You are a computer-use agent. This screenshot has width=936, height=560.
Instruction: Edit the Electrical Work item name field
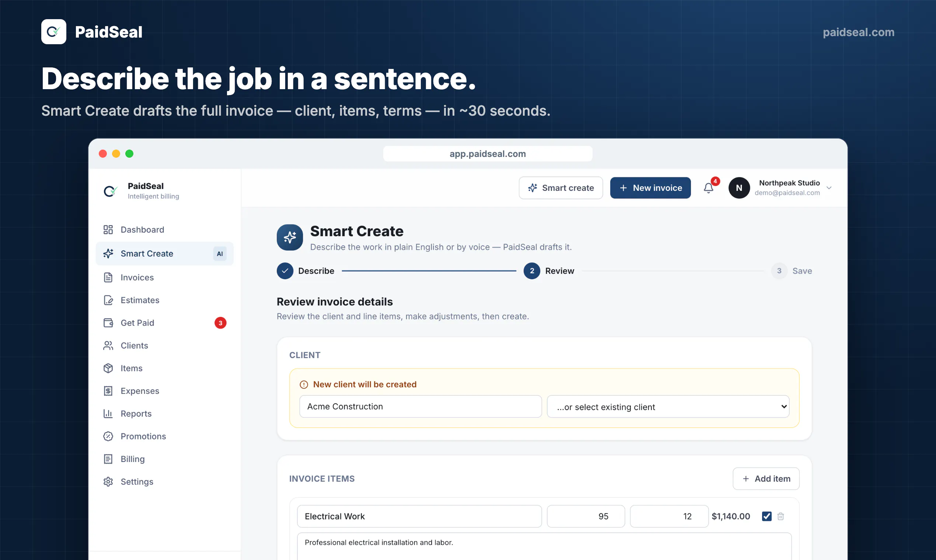(419, 516)
